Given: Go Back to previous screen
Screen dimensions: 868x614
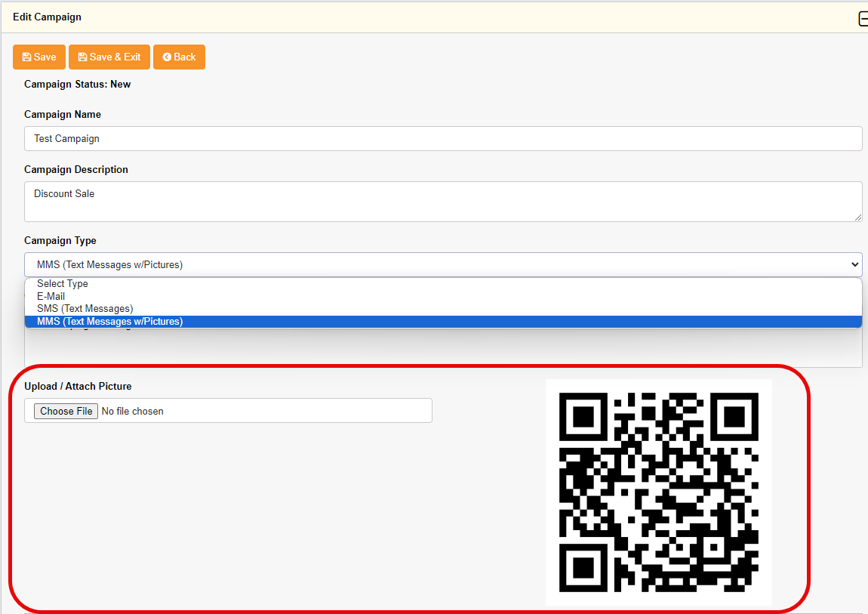Looking at the screenshot, I should click(179, 57).
